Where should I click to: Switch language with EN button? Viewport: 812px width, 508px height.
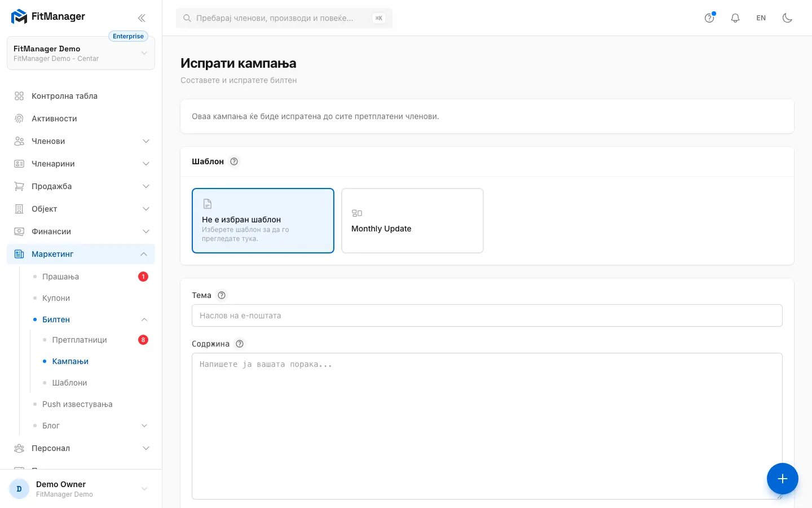[761, 18]
